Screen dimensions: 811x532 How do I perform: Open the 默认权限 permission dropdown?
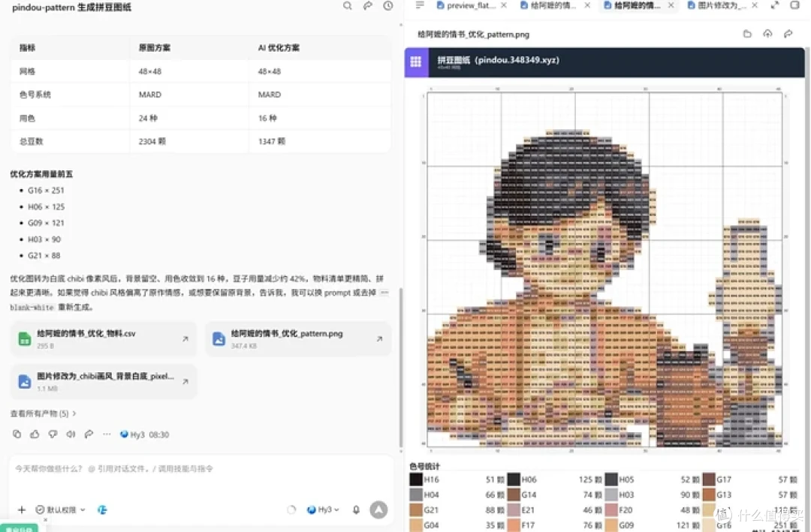tap(61, 509)
